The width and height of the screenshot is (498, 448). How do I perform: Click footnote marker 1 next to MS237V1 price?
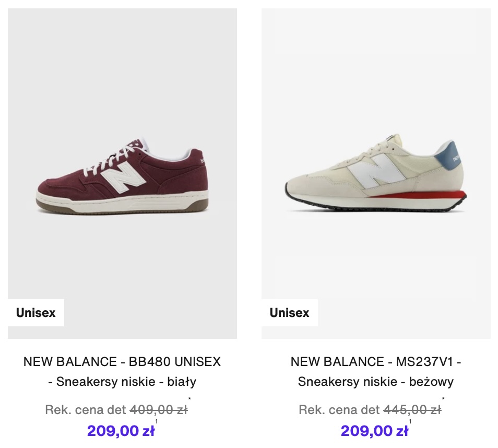click(410, 422)
